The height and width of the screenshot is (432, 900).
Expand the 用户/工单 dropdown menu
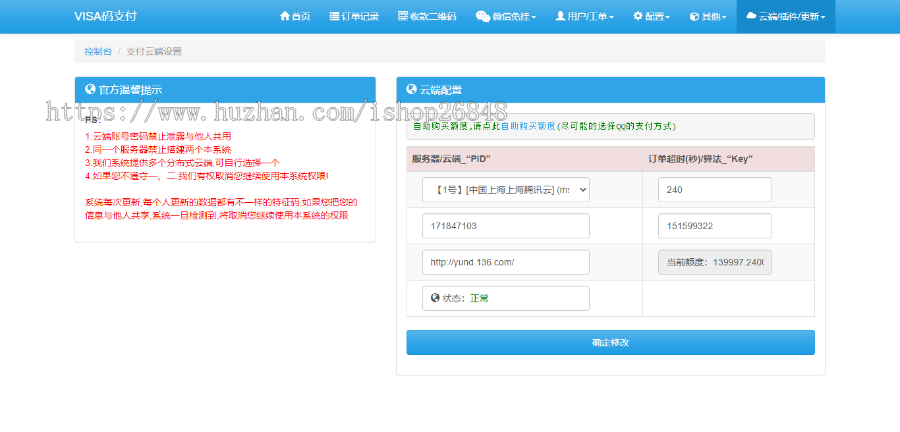(x=584, y=17)
